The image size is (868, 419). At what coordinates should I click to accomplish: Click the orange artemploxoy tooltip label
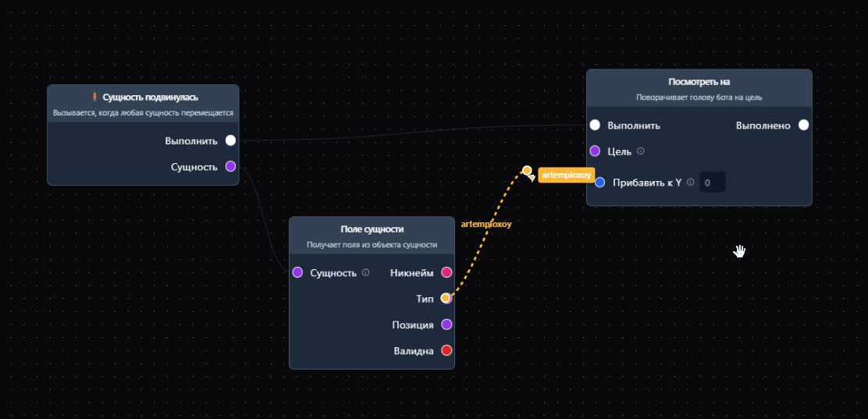567,176
